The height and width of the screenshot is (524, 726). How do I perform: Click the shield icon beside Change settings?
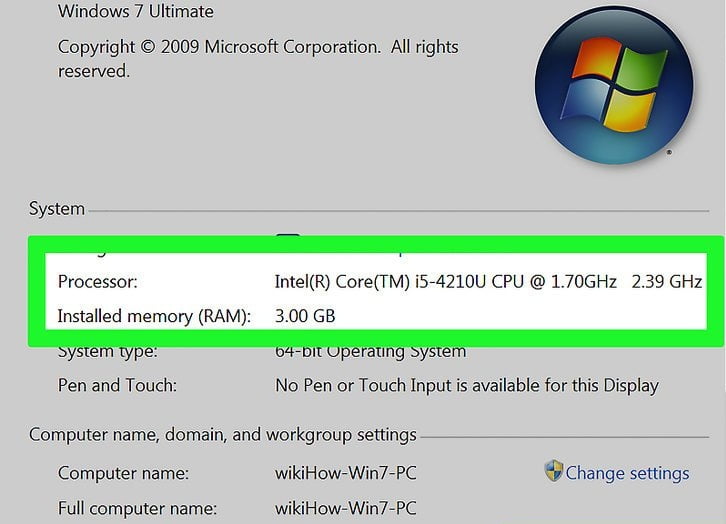[x=553, y=471]
